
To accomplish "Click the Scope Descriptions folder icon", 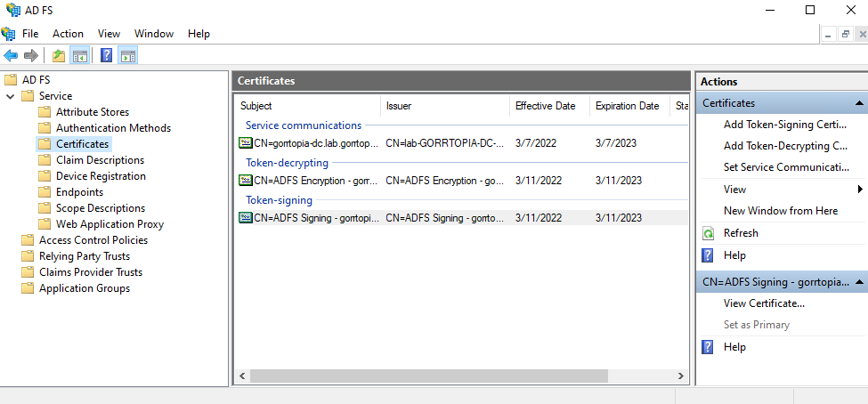I will click(45, 208).
